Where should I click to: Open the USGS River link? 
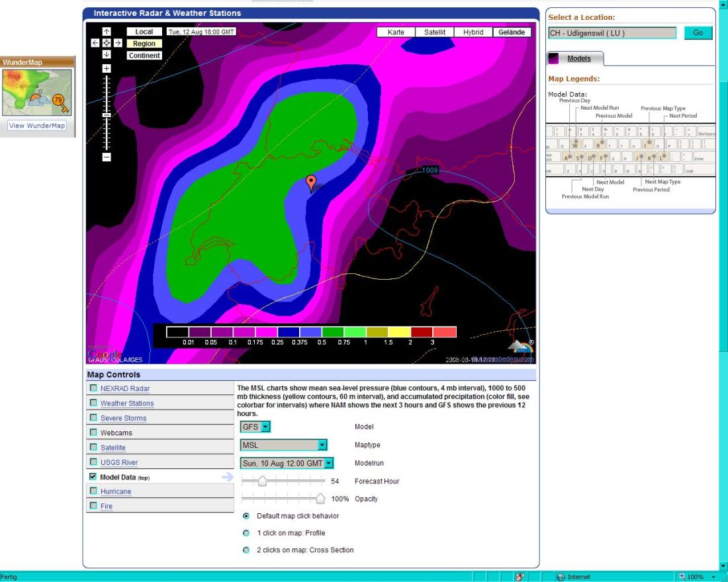(x=119, y=462)
